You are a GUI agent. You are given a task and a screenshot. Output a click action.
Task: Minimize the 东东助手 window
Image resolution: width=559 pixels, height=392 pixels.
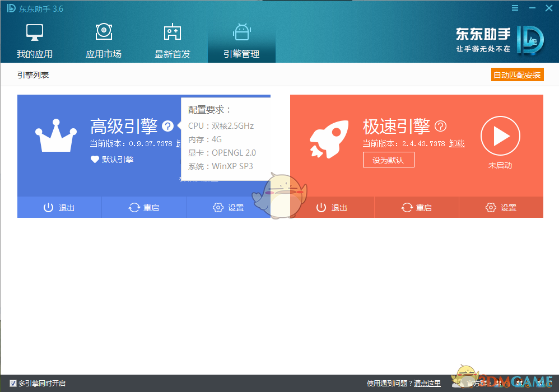532,8
